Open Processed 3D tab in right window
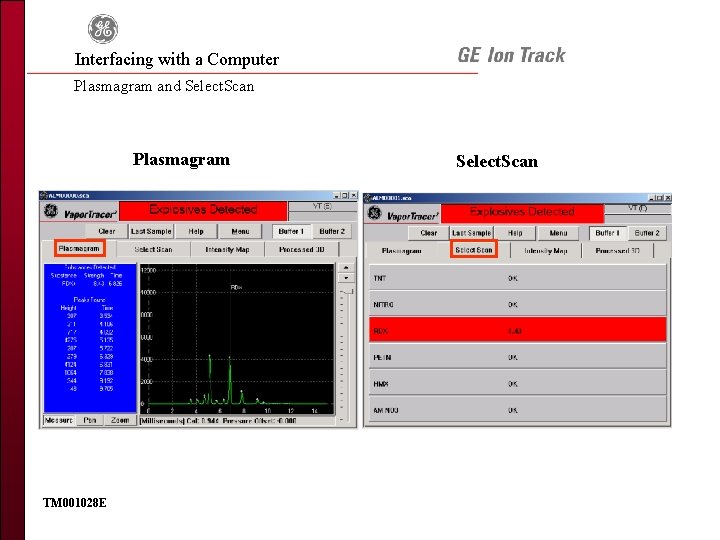The height and width of the screenshot is (540, 720). (617, 251)
